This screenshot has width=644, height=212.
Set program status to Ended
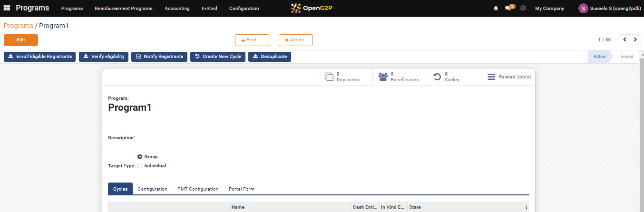click(626, 57)
